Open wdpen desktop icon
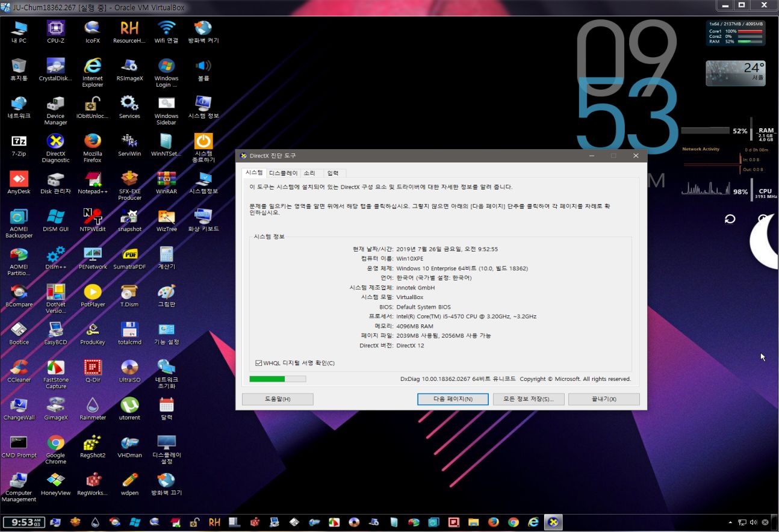The width and height of the screenshot is (779, 532). (129, 484)
